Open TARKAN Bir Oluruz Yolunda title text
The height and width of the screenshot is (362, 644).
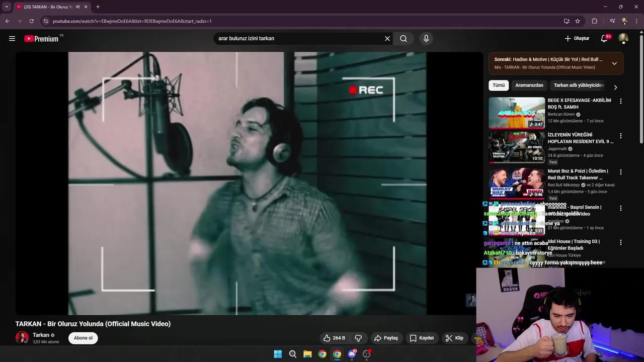click(x=93, y=324)
